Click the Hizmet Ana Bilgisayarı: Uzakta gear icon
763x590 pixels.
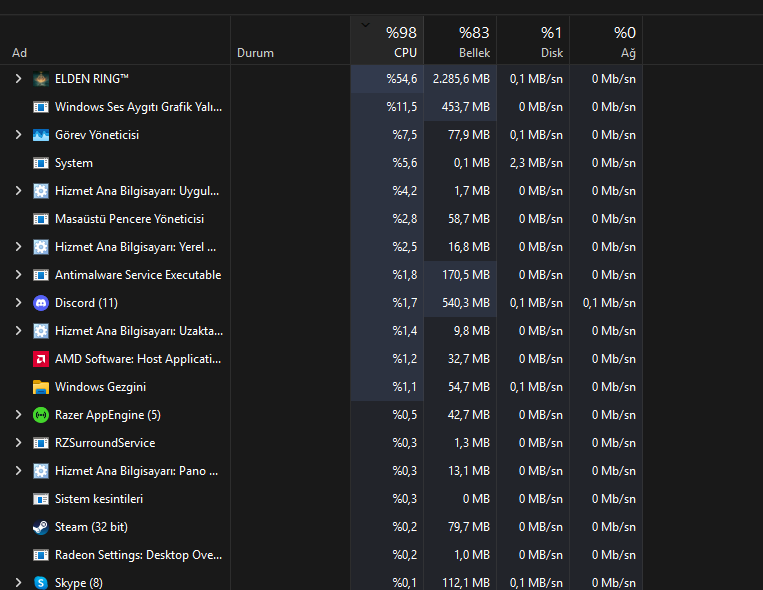41,331
